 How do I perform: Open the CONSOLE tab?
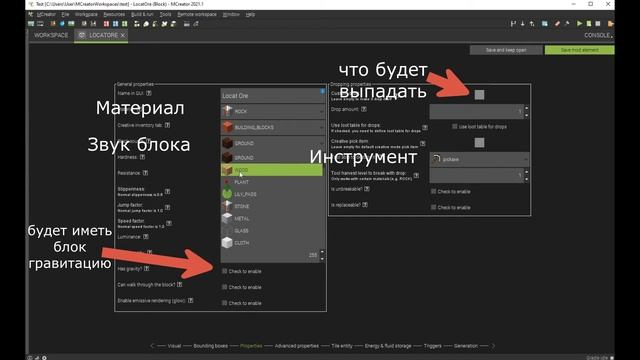(598, 36)
